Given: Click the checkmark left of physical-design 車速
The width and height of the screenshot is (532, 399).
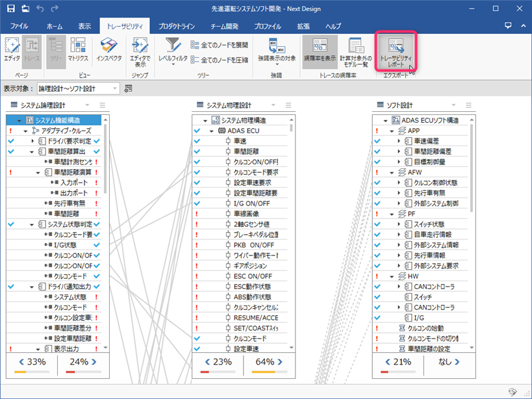Looking at the screenshot, I should (x=197, y=141).
